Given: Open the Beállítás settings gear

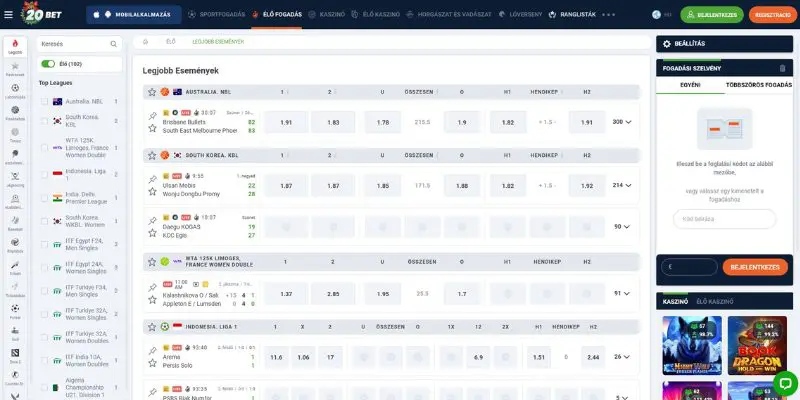Looking at the screenshot, I should pyautogui.click(x=667, y=44).
